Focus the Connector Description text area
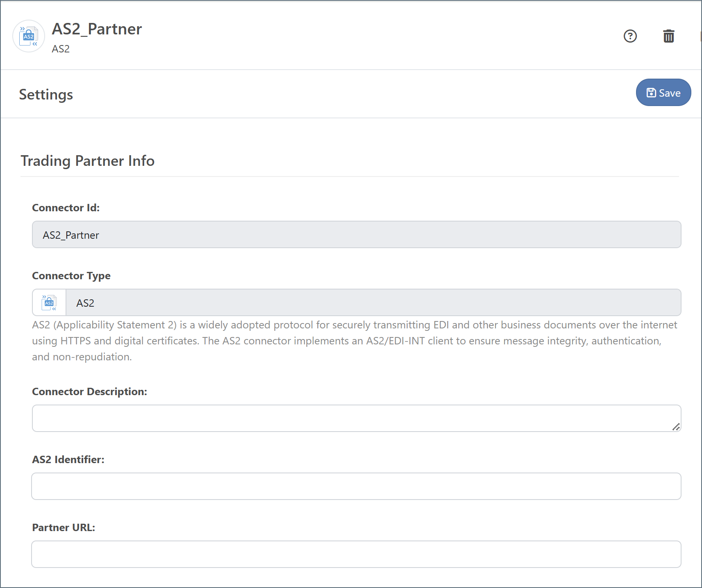This screenshot has width=702, height=588. (x=352, y=418)
